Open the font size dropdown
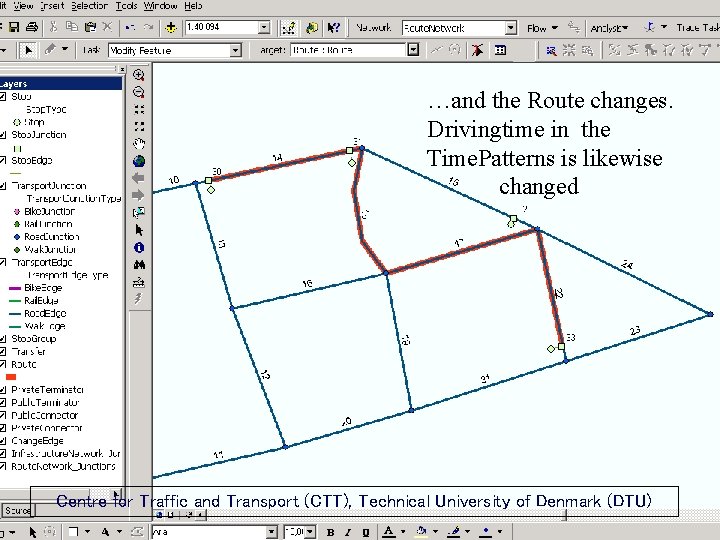The image size is (720, 540). coord(310,532)
